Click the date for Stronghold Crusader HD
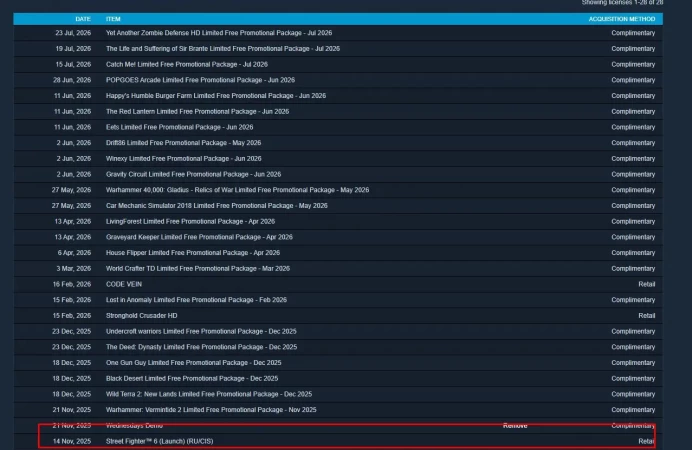This screenshot has height=450, width=692. point(72,316)
